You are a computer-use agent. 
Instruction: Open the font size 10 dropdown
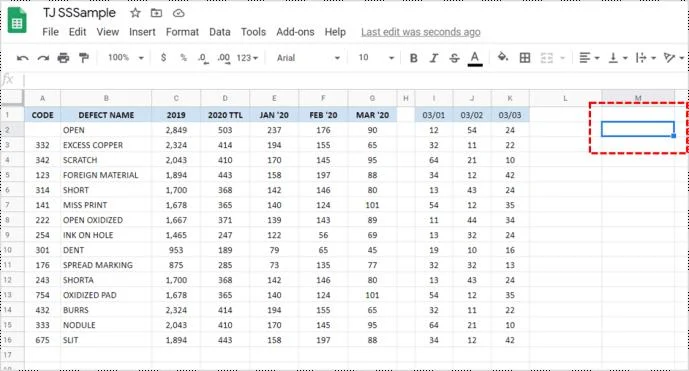(376, 58)
